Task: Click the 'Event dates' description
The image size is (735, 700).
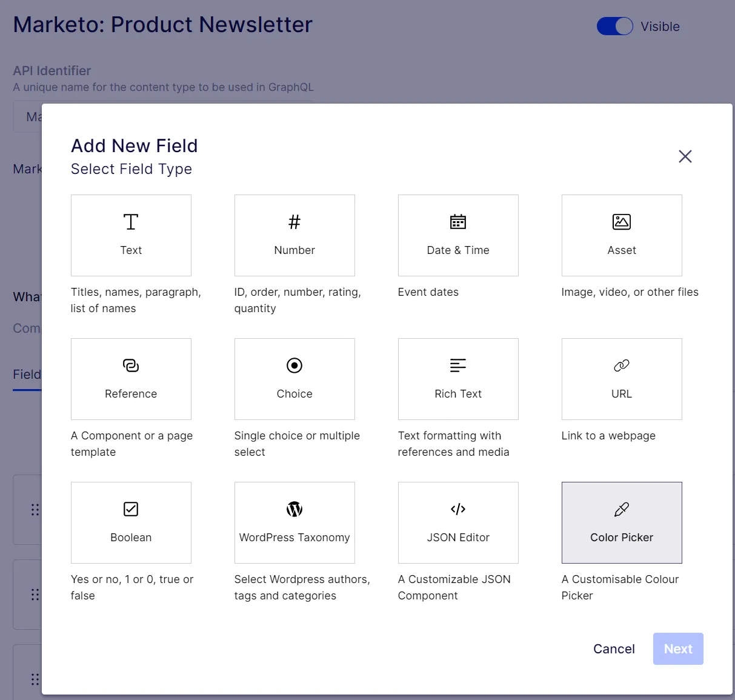Action: pos(428,292)
